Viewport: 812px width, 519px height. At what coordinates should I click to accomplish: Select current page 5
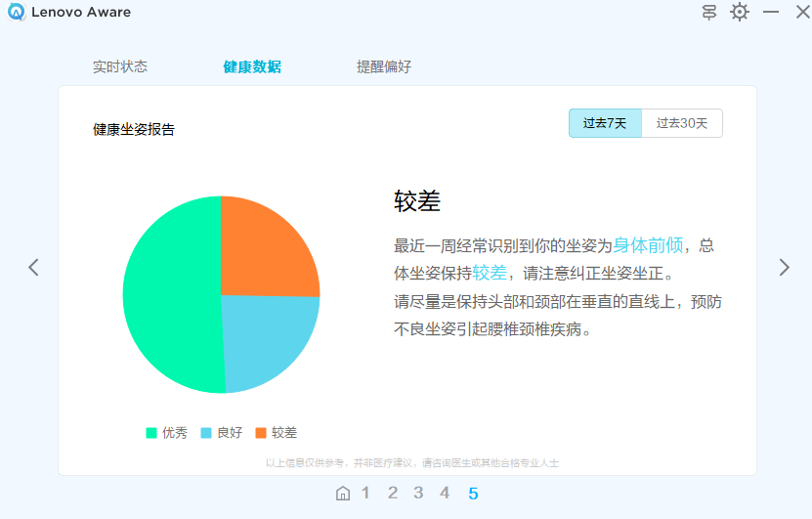point(473,494)
